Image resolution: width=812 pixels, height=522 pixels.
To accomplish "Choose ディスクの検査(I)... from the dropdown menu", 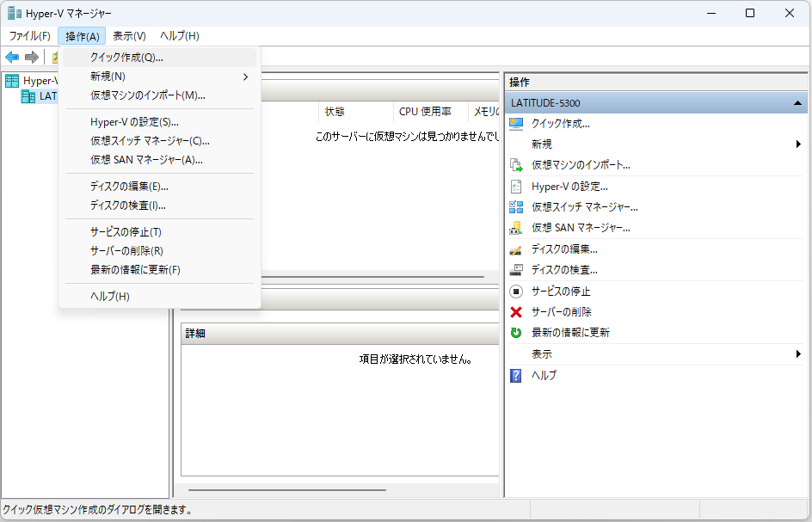I will [x=159, y=205].
